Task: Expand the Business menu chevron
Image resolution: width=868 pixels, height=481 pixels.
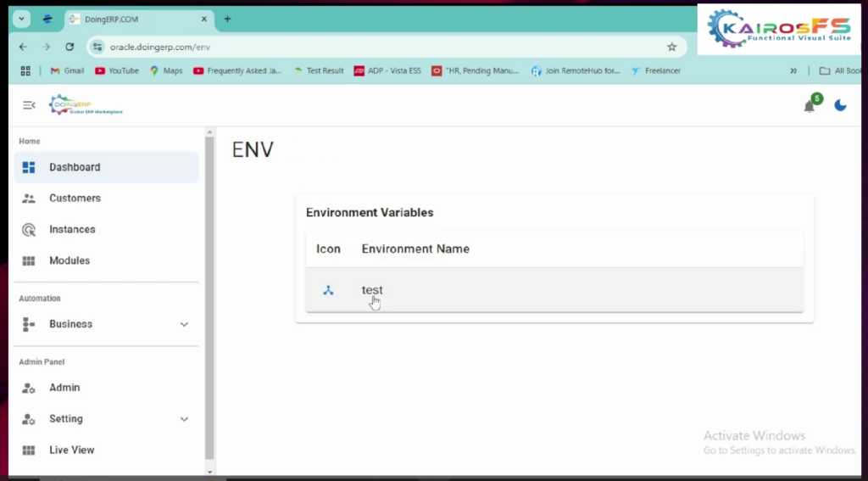Action: (x=184, y=324)
